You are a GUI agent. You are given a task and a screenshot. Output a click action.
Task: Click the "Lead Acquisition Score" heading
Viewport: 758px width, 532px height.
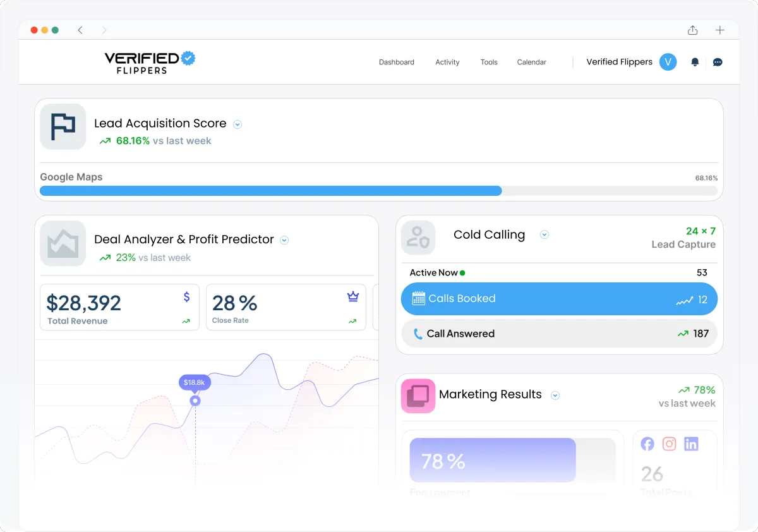(x=160, y=123)
